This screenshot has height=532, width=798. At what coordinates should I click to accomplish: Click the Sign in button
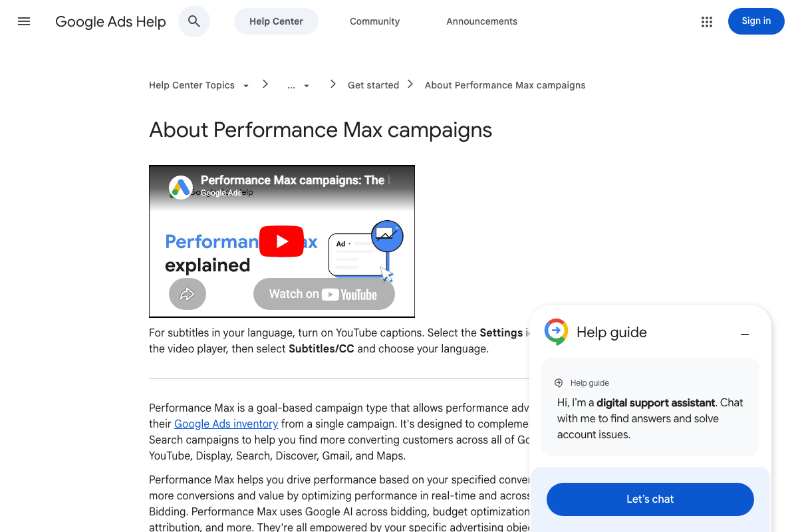pos(756,21)
